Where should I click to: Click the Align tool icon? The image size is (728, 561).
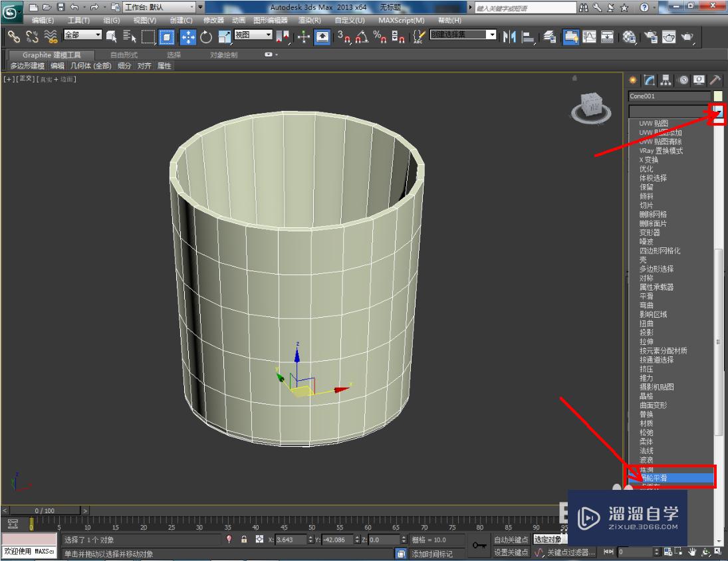coord(528,37)
